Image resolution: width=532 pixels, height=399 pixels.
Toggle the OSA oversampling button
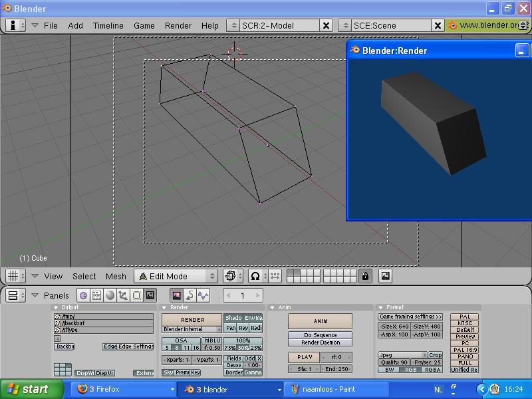(181, 340)
